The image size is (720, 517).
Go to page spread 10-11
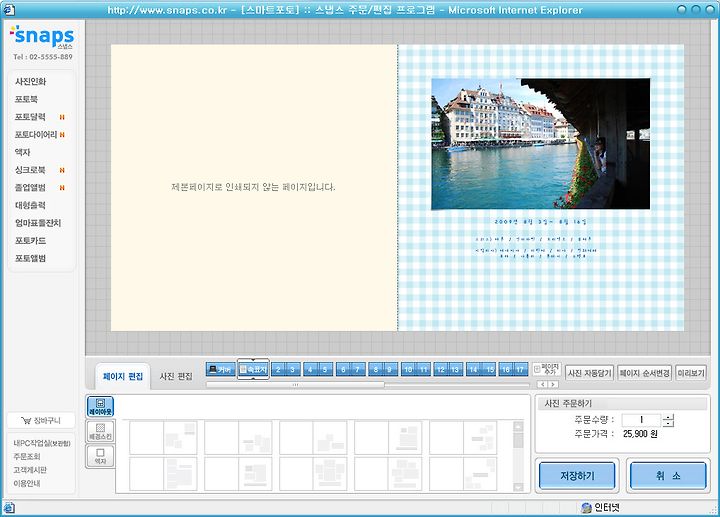(416, 369)
